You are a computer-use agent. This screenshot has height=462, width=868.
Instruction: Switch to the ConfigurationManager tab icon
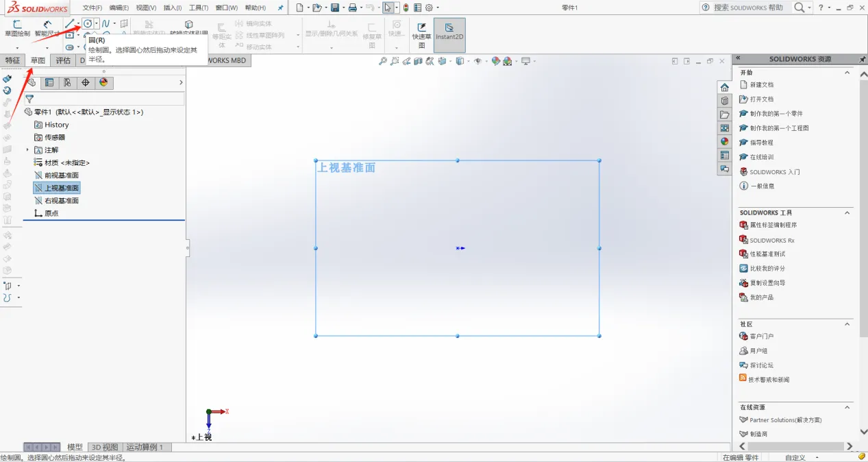point(67,83)
